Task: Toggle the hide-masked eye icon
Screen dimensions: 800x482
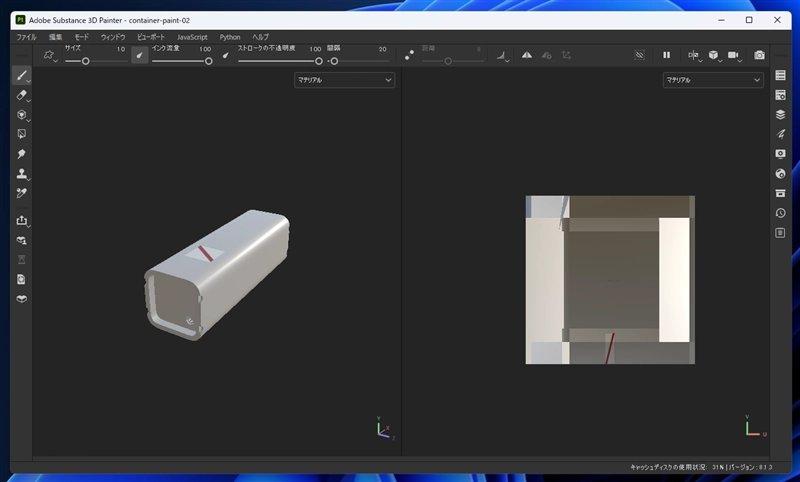Action: [639, 55]
